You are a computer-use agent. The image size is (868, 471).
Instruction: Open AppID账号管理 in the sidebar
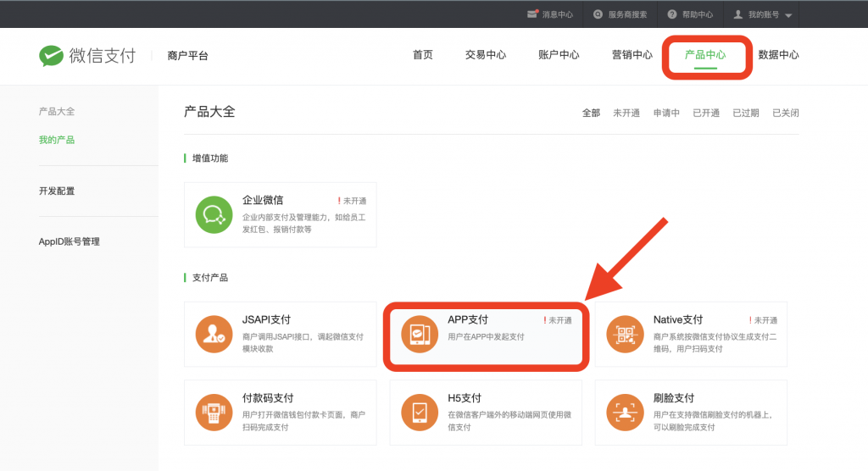[x=70, y=241]
